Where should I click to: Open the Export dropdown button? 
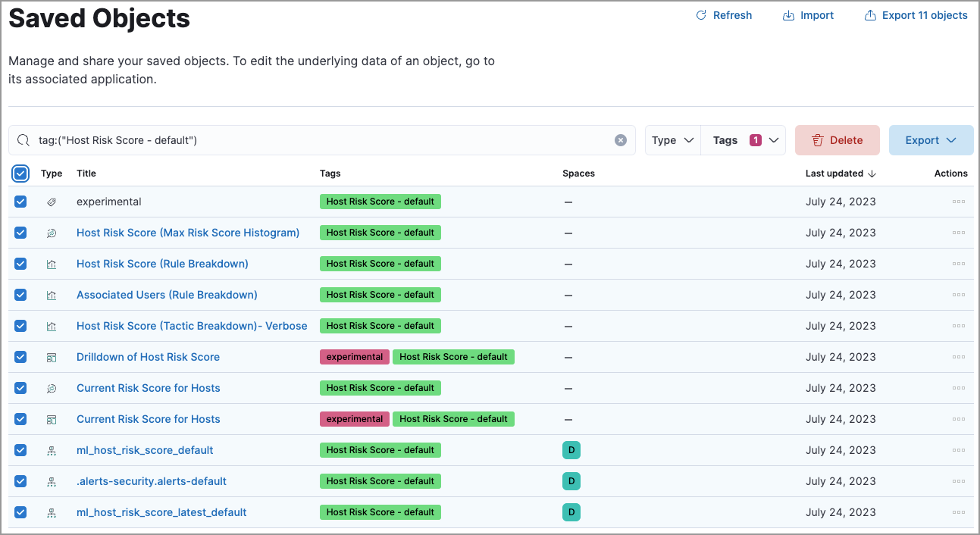(931, 139)
